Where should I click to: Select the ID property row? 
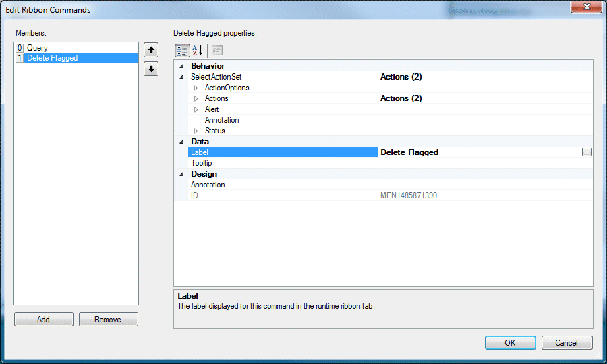click(283, 195)
